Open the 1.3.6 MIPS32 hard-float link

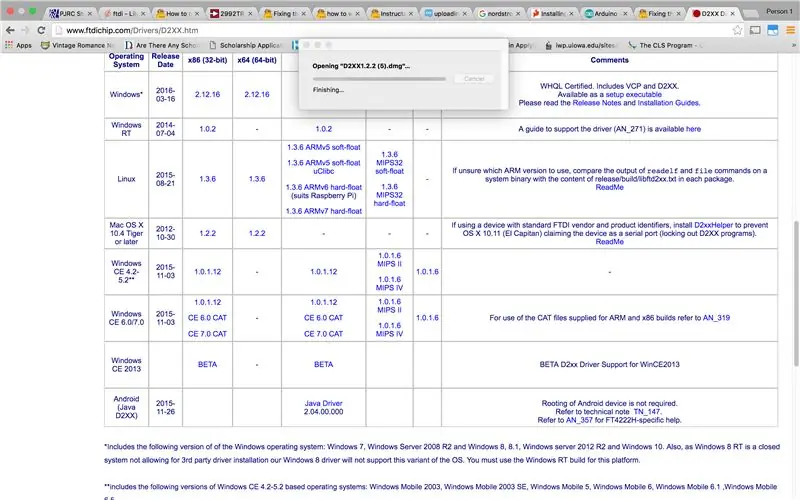pyautogui.click(x=389, y=195)
